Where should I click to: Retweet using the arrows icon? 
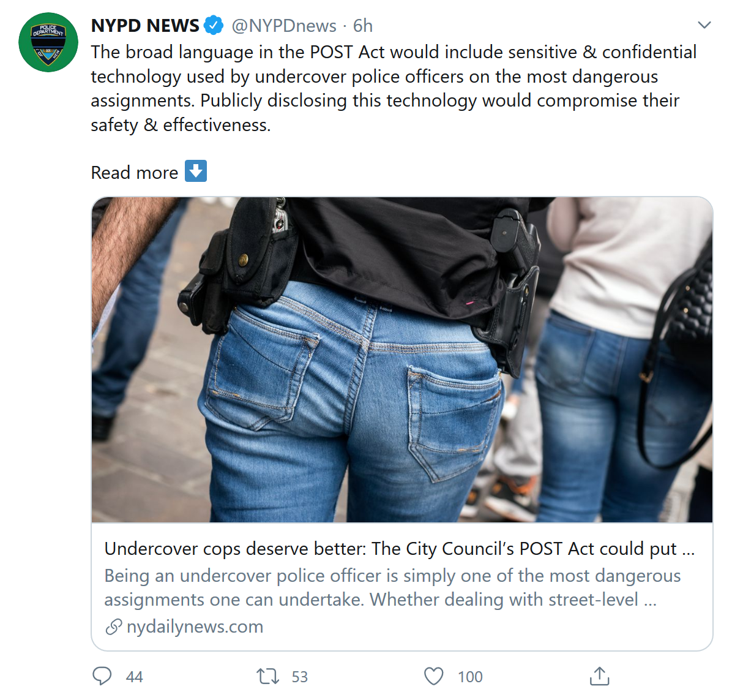(x=267, y=676)
